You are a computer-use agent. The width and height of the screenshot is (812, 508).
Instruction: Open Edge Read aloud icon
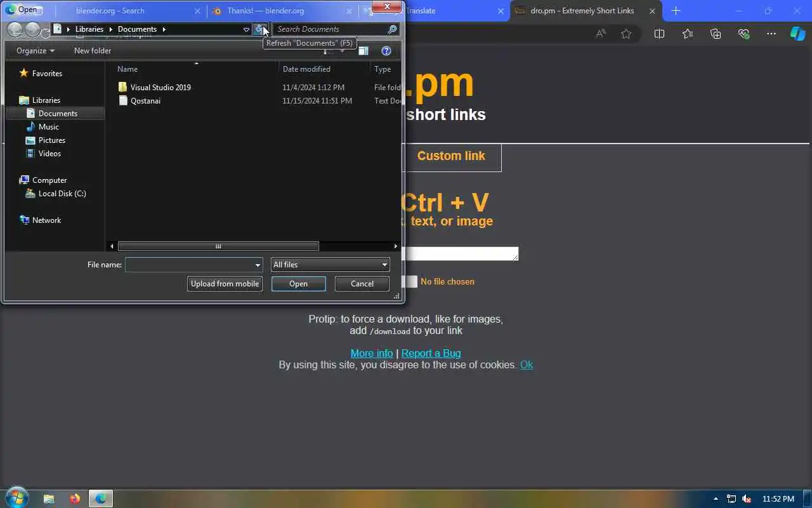coord(600,34)
